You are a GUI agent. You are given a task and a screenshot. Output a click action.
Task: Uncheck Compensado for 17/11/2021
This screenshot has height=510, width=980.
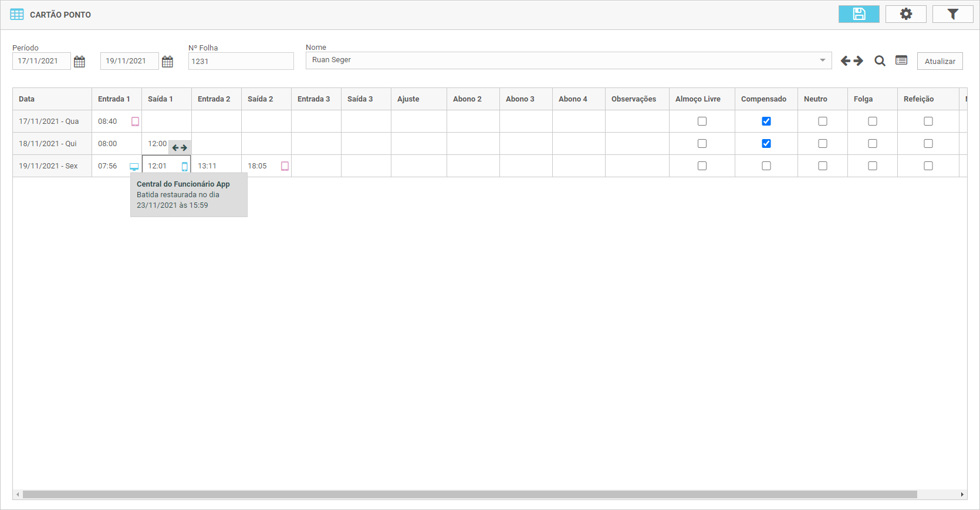tap(766, 121)
